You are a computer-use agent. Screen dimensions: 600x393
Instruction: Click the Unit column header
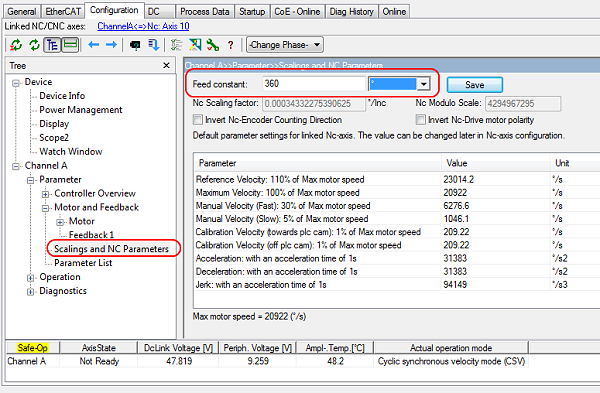pyautogui.click(x=575, y=163)
